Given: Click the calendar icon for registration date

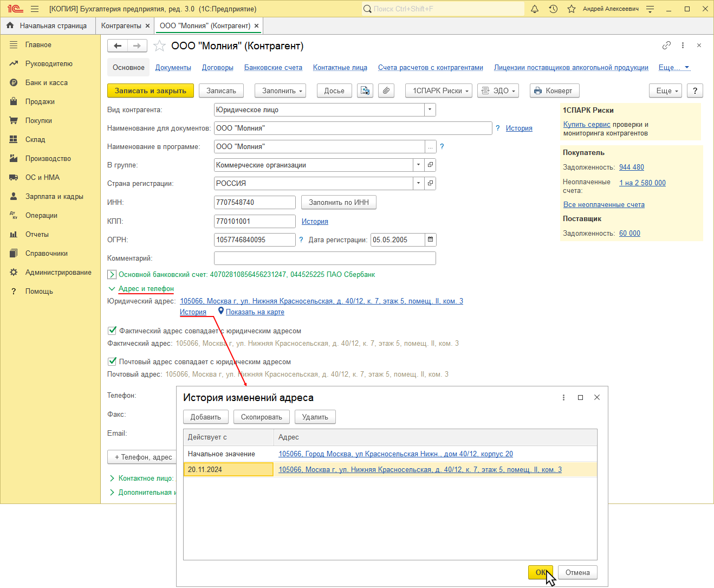Looking at the screenshot, I should coord(430,240).
